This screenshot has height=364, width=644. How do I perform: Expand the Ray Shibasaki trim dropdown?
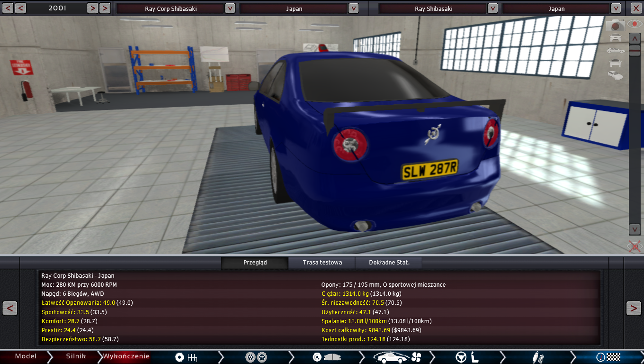[492, 9]
